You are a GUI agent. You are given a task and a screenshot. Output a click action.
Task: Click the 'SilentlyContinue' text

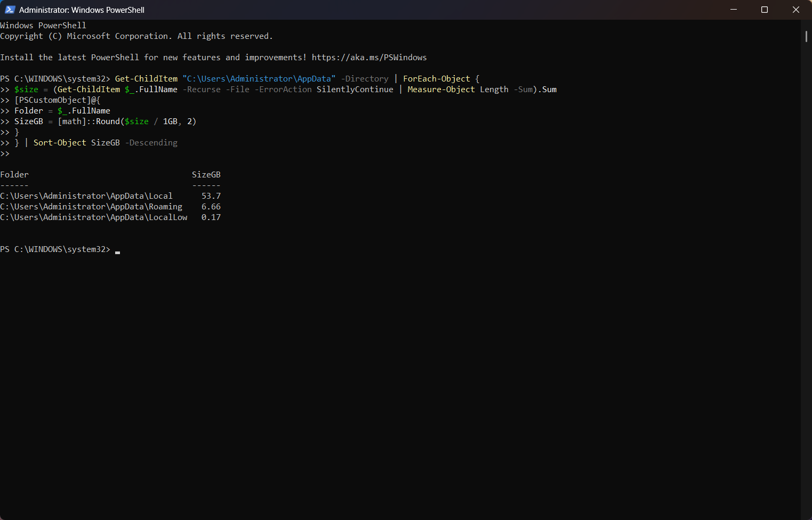pos(355,90)
